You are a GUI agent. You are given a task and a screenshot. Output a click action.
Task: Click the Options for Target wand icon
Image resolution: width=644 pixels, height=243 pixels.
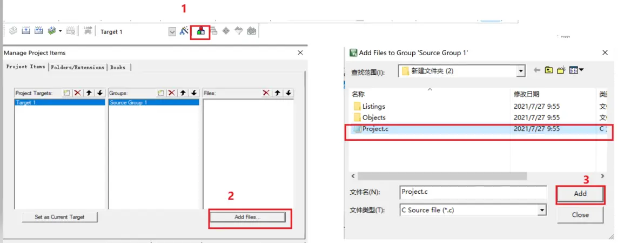[x=184, y=31]
